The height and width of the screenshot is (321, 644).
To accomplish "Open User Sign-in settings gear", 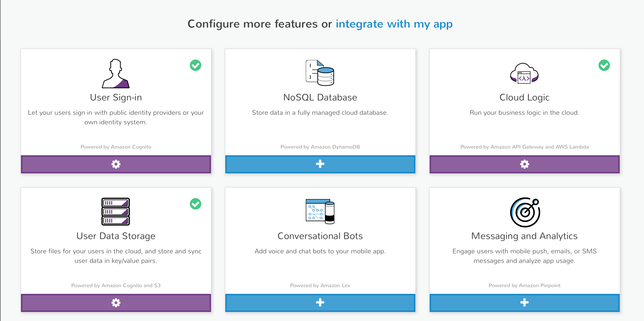I will pos(116,164).
